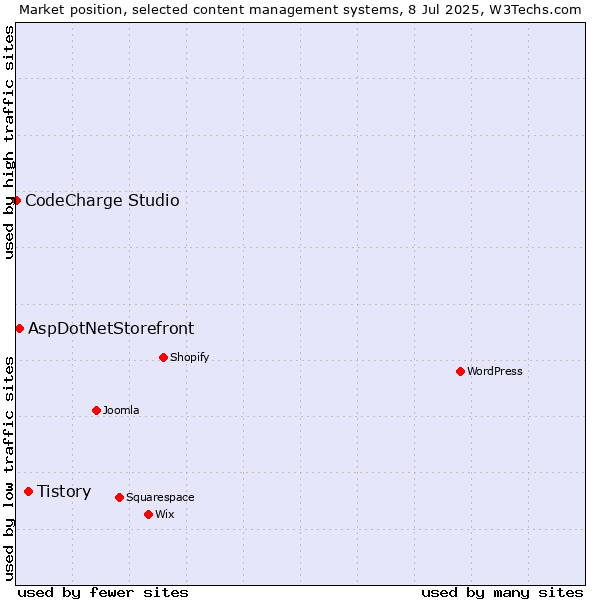The height and width of the screenshot is (600, 600).
Task: Click the Wix label text
Action: click(x=165, y=514)
